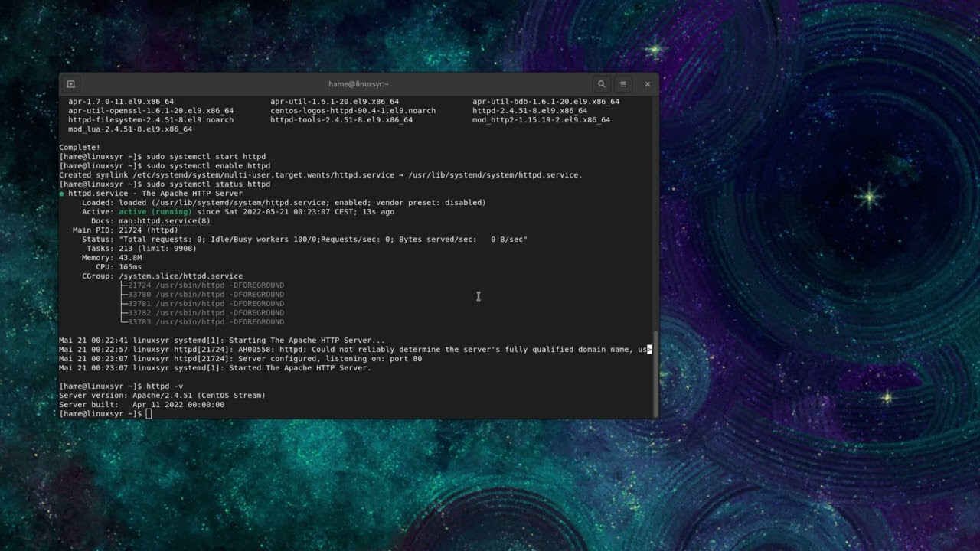Click the 'sudo systemctl status httpd' command
The height and width of the screenshot is (551, 980).
pos(208,184)
